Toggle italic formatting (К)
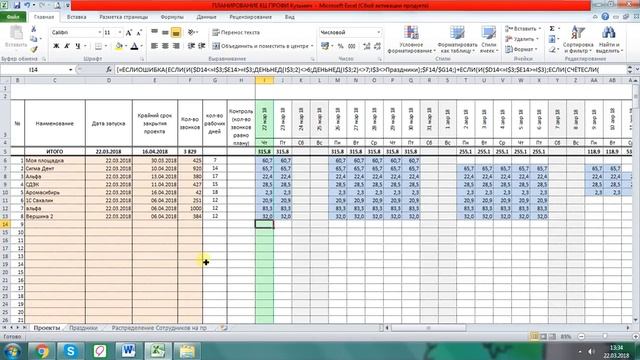The width and height of the screenshot is (640, 360). pos(67,46)
